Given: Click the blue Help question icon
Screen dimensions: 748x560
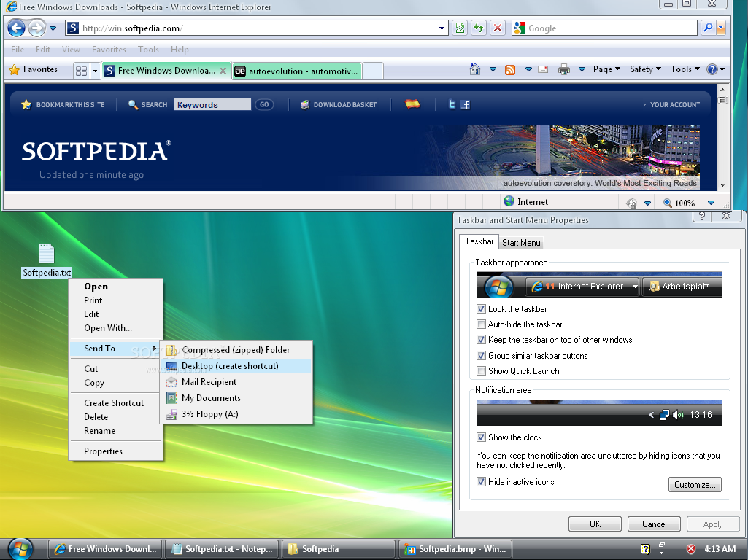Looking at the screenshot, I should point(712,69).
